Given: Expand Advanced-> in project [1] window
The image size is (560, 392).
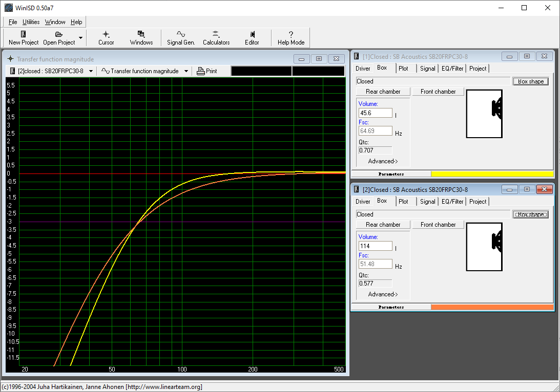Looking at the screenshot, I should tap(383, 161).
